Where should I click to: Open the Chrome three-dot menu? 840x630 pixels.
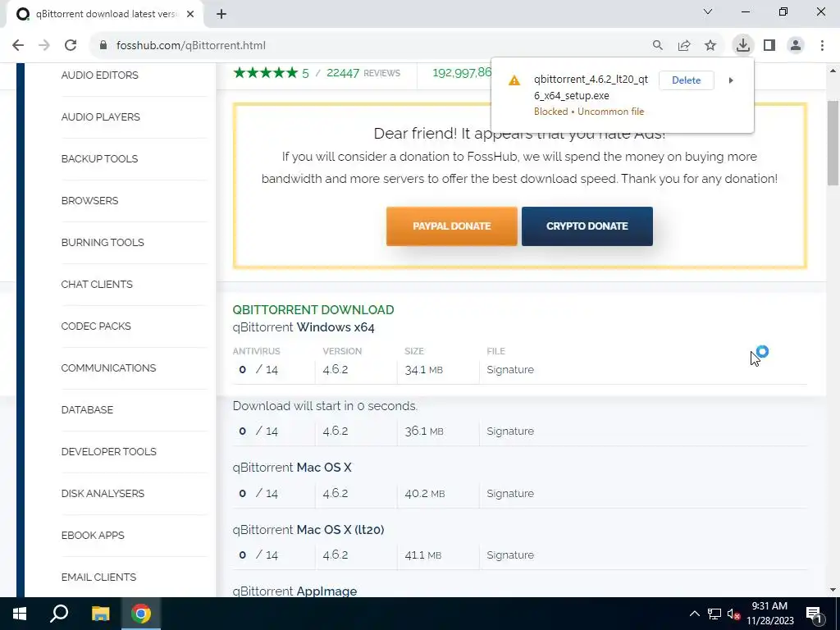pyautogui.click(x=822, y=46)
